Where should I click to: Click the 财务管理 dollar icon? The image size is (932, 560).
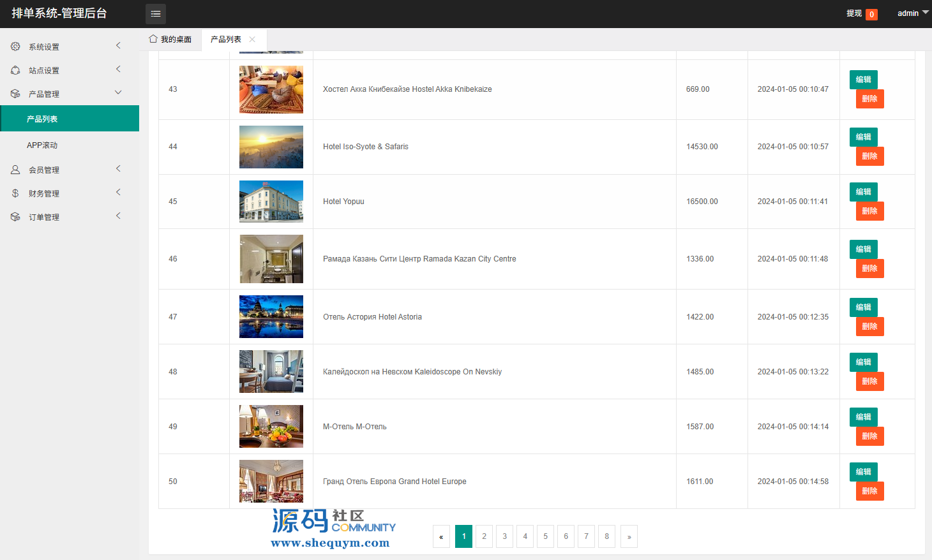click(x=15, y=193)
